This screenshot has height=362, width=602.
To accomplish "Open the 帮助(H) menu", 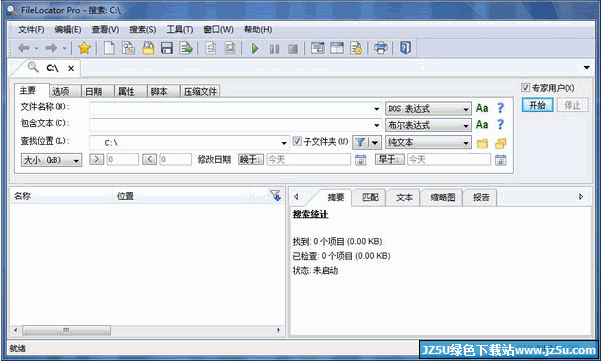I will 258,30.
